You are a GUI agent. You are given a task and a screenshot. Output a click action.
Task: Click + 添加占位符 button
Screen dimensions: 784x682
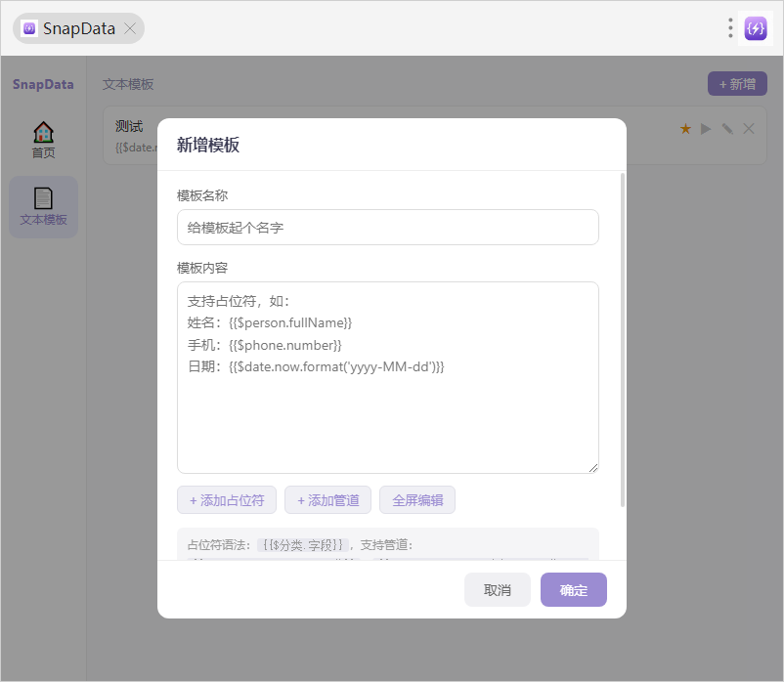pos(227,499)
